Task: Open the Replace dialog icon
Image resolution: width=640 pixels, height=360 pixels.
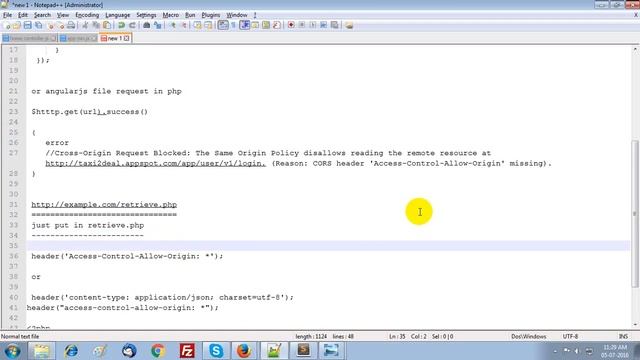Action: pyautogui.click(x=158, y=25)
